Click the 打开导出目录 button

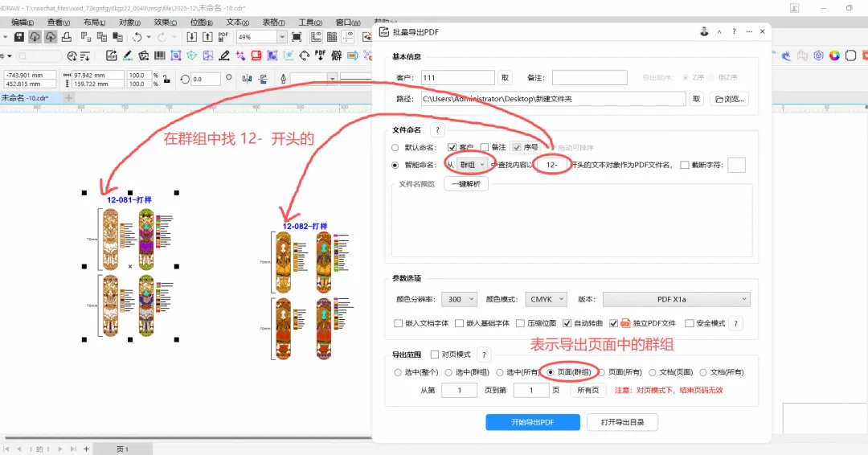pyautogui.click(x=622, y=422)
